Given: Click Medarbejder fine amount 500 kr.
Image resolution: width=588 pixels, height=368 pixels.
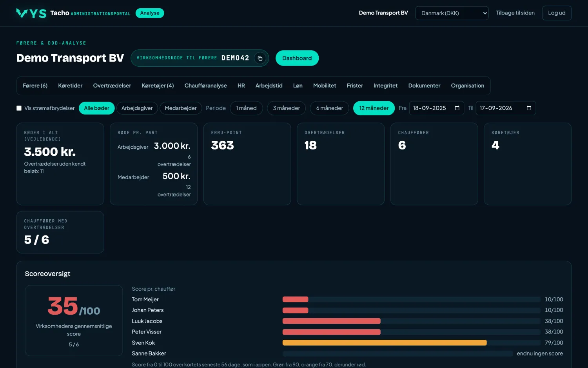Looking at the screenshot, I should point(176,176).
